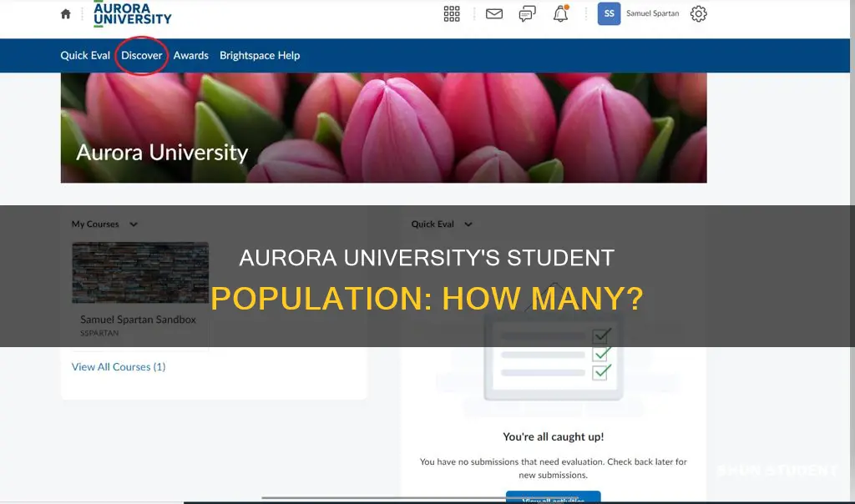Open Brightspace Help in the navbar

[x=260, y=56]
